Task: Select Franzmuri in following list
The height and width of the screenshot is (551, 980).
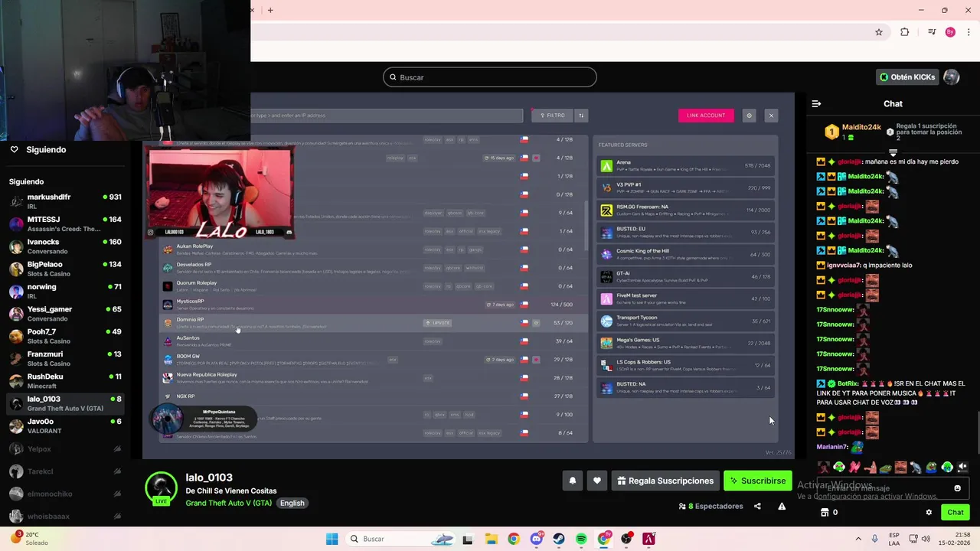Action: [65, 358]
